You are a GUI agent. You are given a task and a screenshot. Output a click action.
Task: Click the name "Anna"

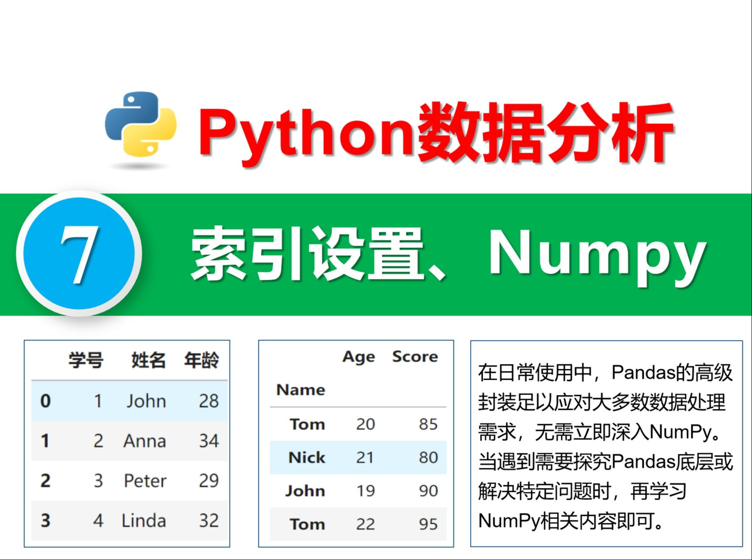(x=144, y=441)
